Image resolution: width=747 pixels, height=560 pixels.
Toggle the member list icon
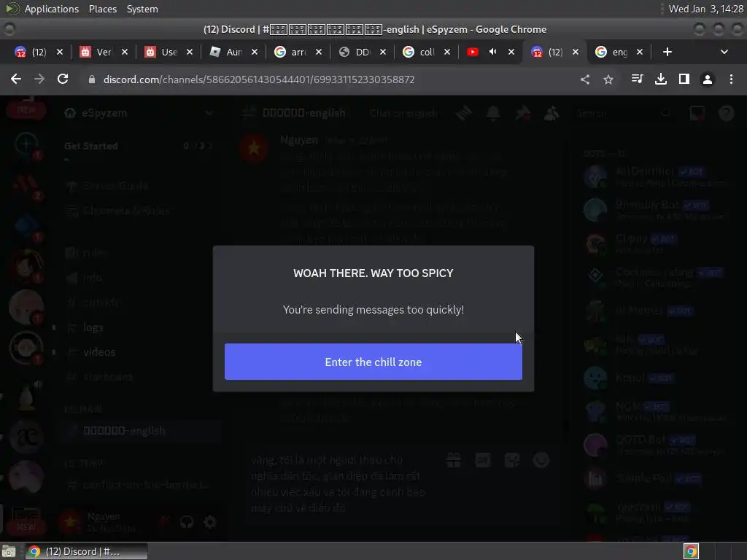551,113
